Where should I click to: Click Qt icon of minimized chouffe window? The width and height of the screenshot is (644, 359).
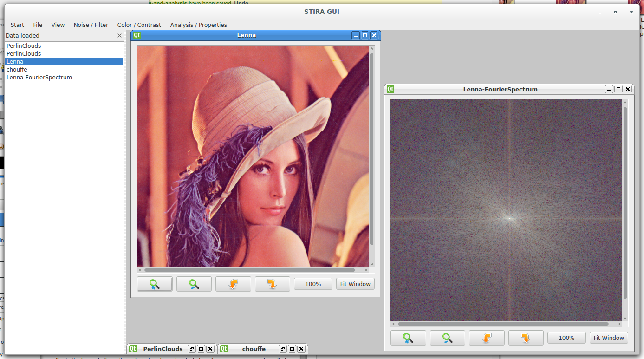(224, 349)
